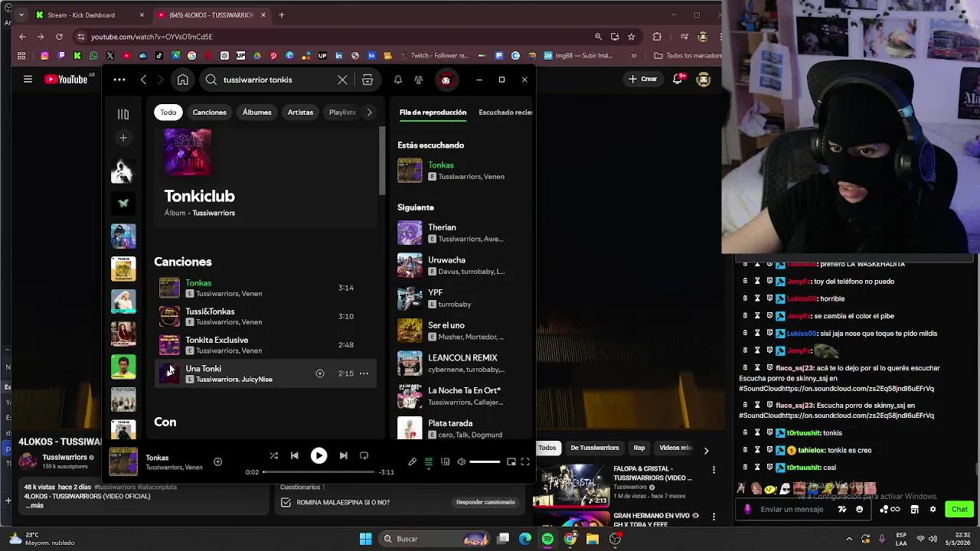Image resolution: width=980 pixels, height=551 pixels.
Task: Open Todos los marcadores folder
Action: [x=688, y=55]
